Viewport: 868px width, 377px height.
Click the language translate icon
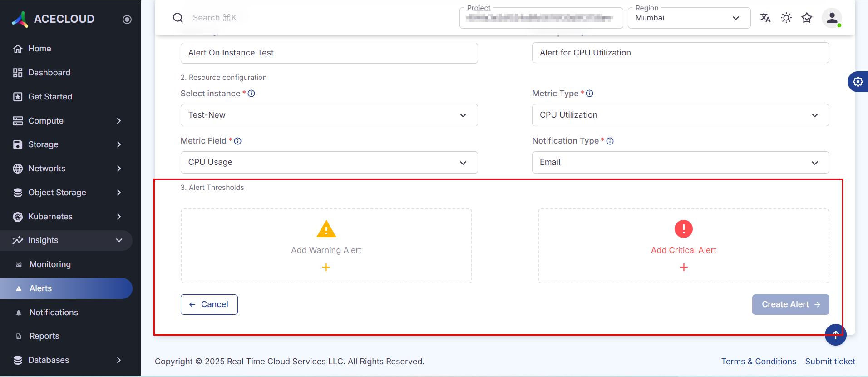coord(765,18)
